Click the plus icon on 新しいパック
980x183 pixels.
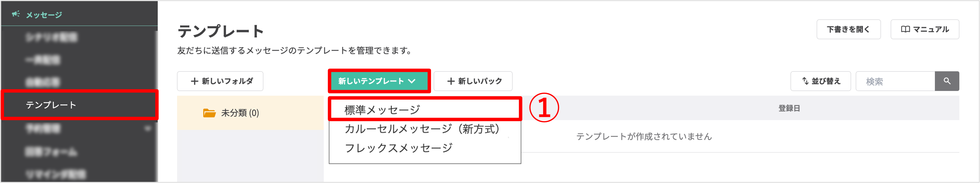point(451,81)
